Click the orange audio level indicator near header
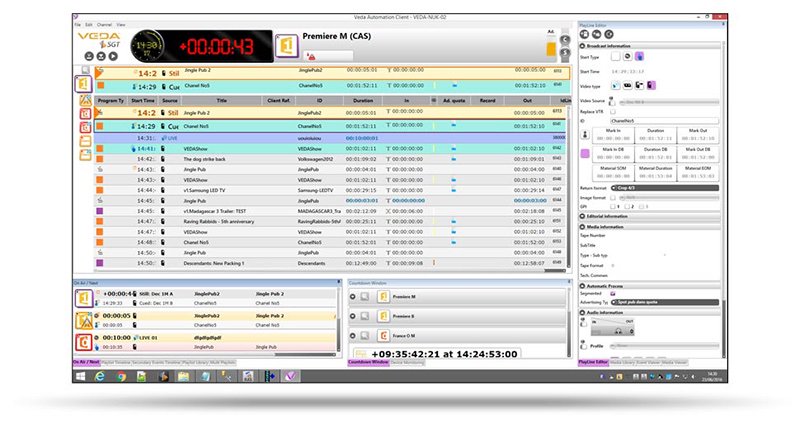The height and width of the screenshot is (437, 800). 551,49
